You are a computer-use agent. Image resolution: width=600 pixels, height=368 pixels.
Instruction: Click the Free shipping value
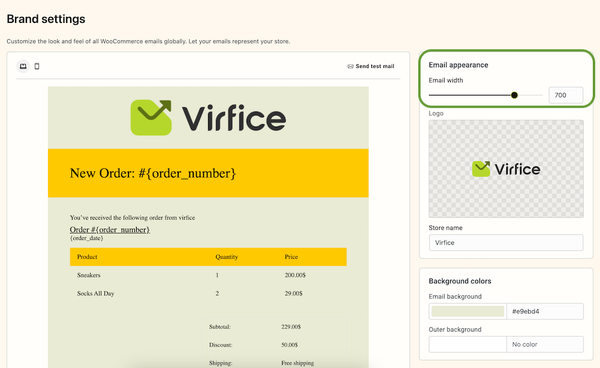point(298,363)
